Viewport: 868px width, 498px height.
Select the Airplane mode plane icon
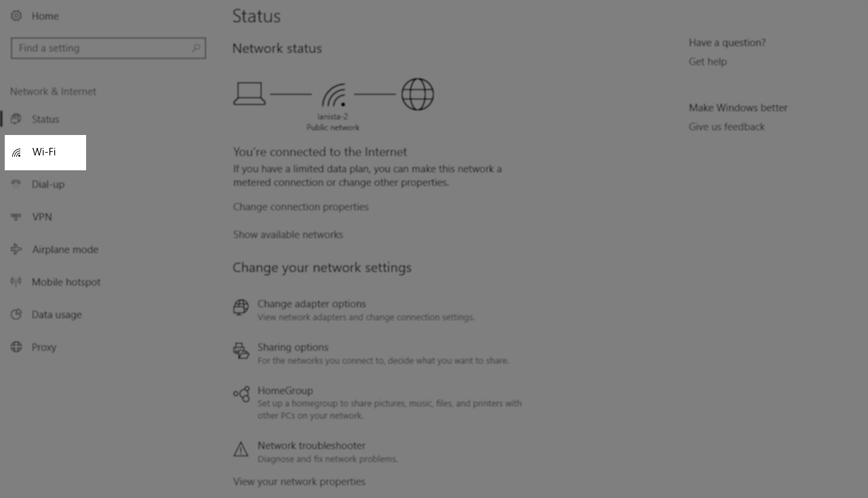(x=16, y=249)
